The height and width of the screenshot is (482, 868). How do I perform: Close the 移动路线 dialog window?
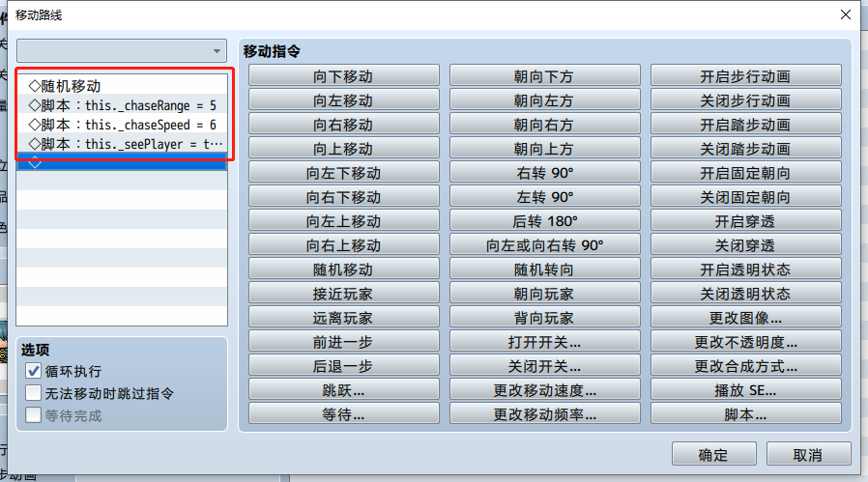[846, 14]
